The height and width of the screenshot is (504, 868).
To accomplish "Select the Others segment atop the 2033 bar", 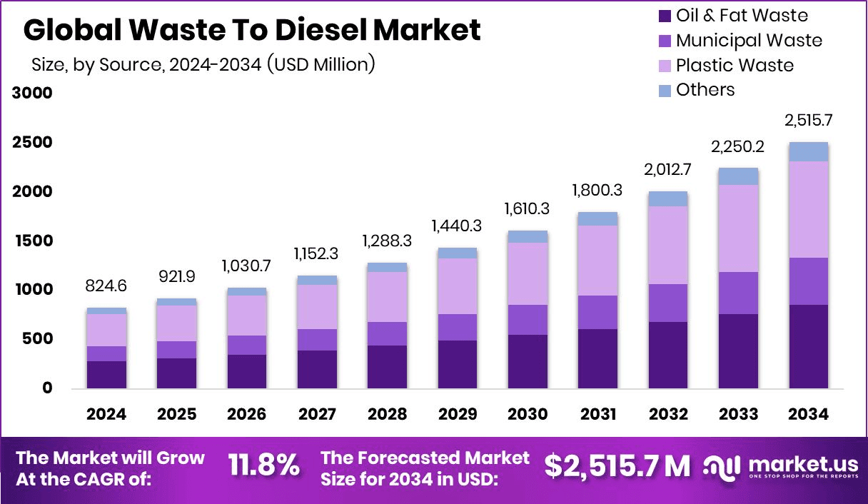I will point(738,176).
